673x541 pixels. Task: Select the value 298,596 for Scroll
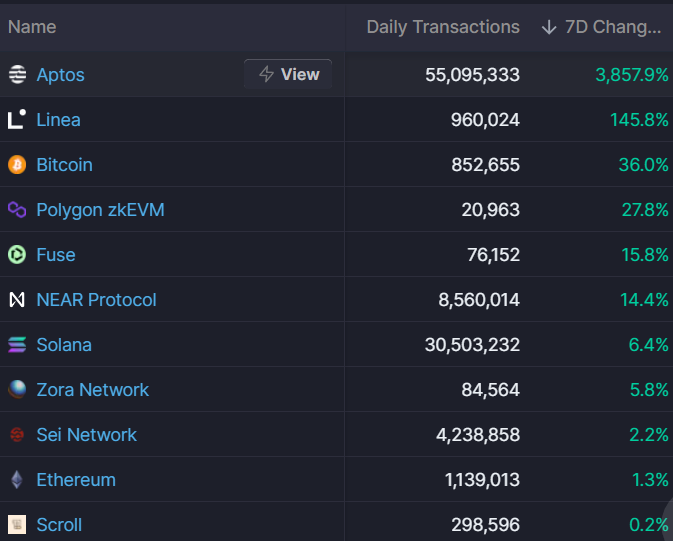485,525
